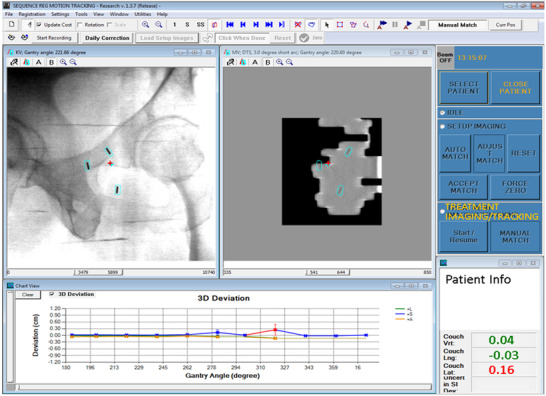
Task: Step to next frame
Action: 256,24
